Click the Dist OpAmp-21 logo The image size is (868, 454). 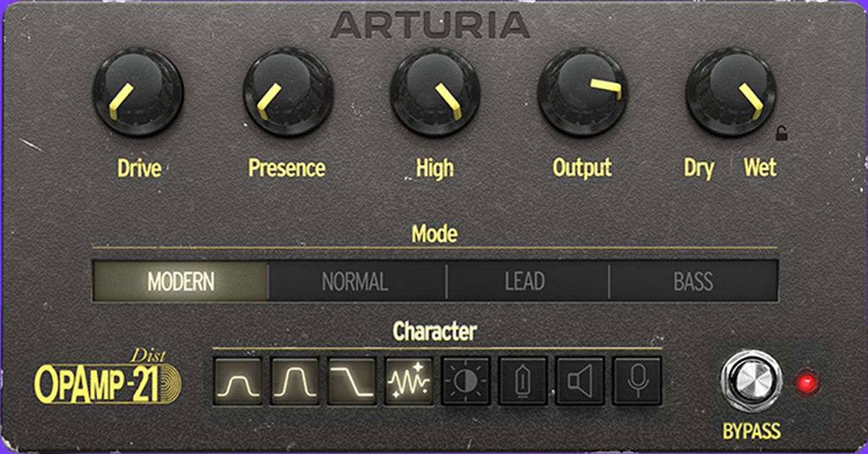pos(107,377)
